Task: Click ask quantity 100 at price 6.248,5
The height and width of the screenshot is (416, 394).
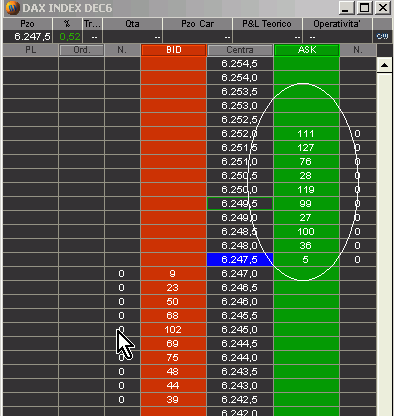Action: point(306,232)
